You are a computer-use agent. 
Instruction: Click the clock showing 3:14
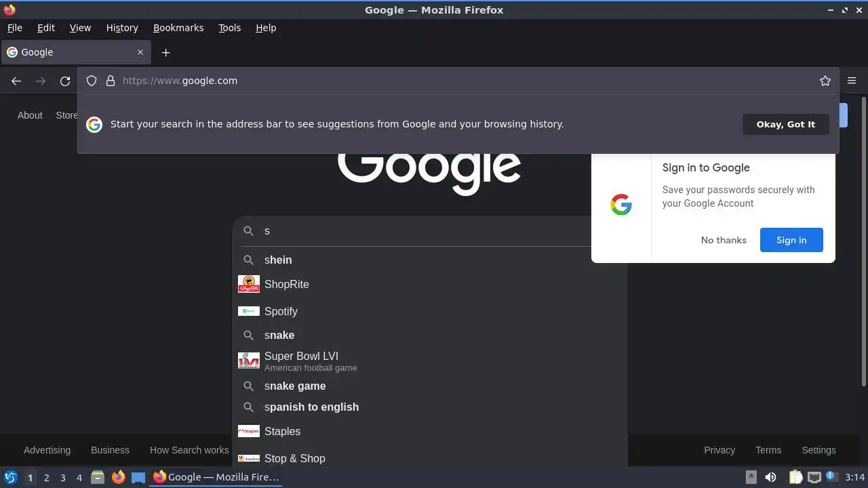click(x=854, y=477)
